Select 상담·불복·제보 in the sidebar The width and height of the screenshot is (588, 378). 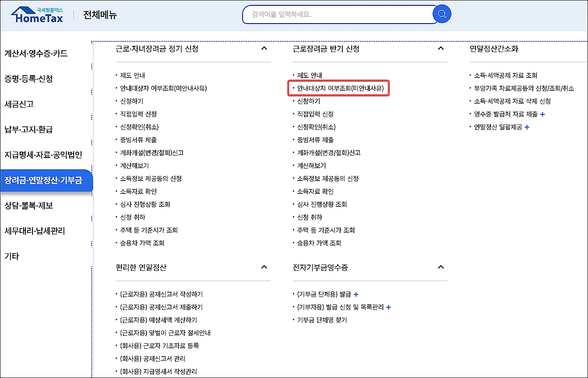[29, 205]
